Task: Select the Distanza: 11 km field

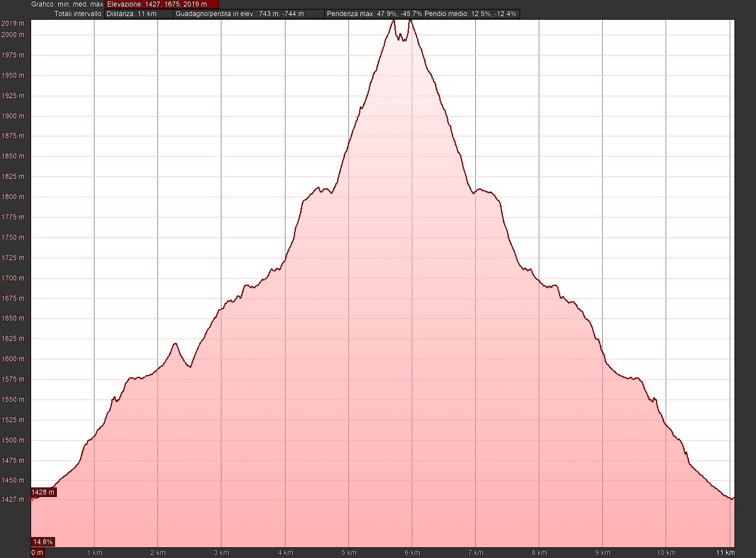Action: click(x=139, y=14)
